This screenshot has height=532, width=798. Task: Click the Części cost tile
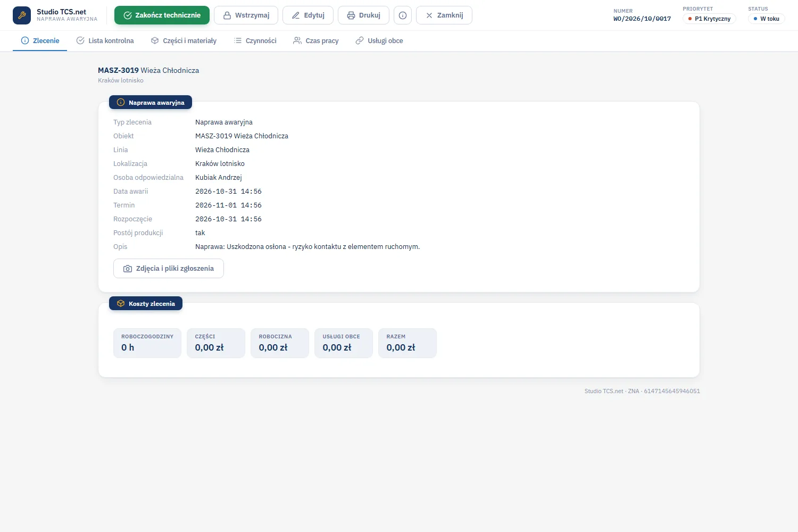click(x=216, y=343)
